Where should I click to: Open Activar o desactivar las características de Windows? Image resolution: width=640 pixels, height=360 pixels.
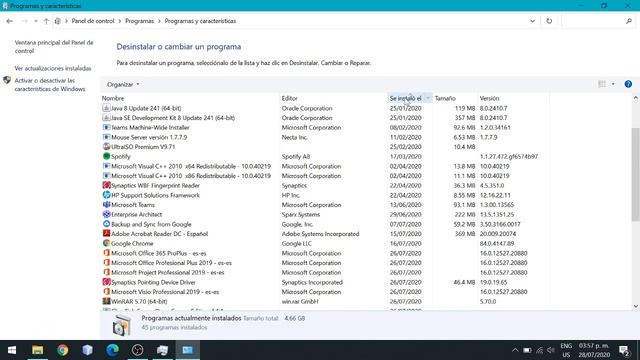point(50,84)
